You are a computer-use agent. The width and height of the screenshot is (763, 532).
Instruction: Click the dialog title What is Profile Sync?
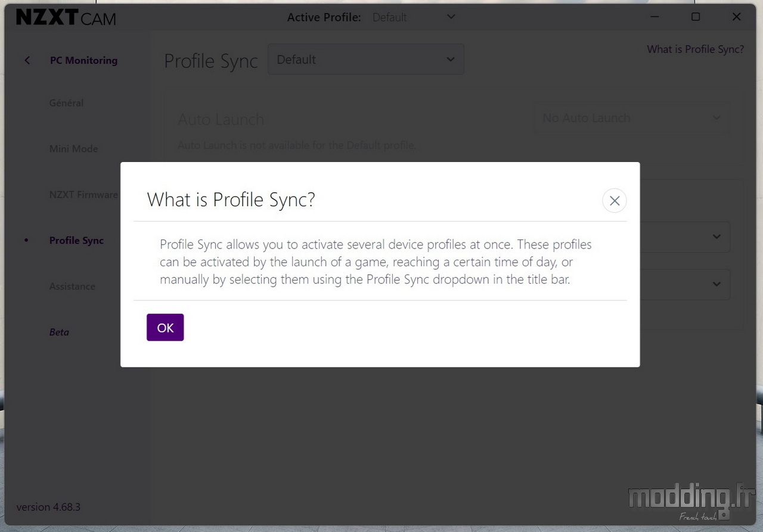pos(231,200)
